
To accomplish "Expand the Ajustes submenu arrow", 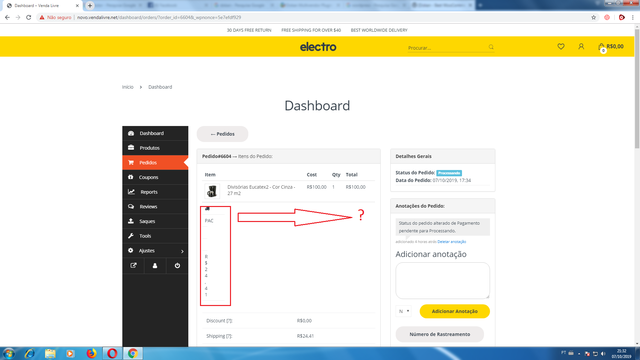I will point(182,251).
